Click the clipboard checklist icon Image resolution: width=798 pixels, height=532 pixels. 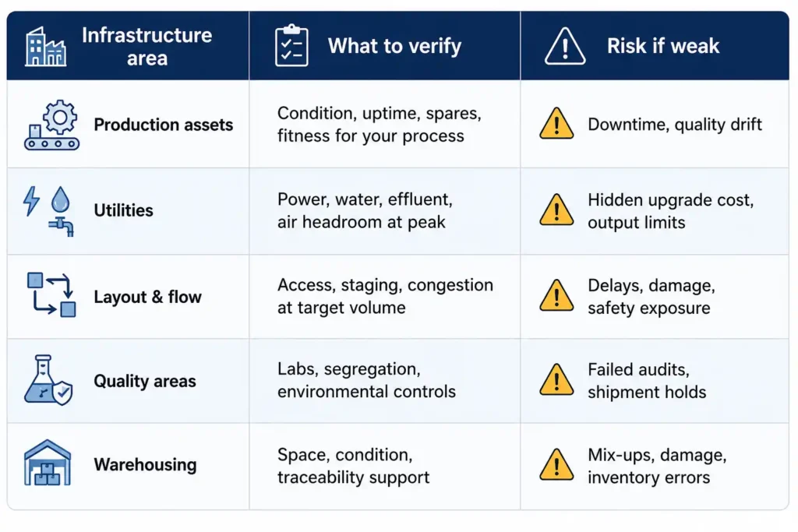(291, 45)
